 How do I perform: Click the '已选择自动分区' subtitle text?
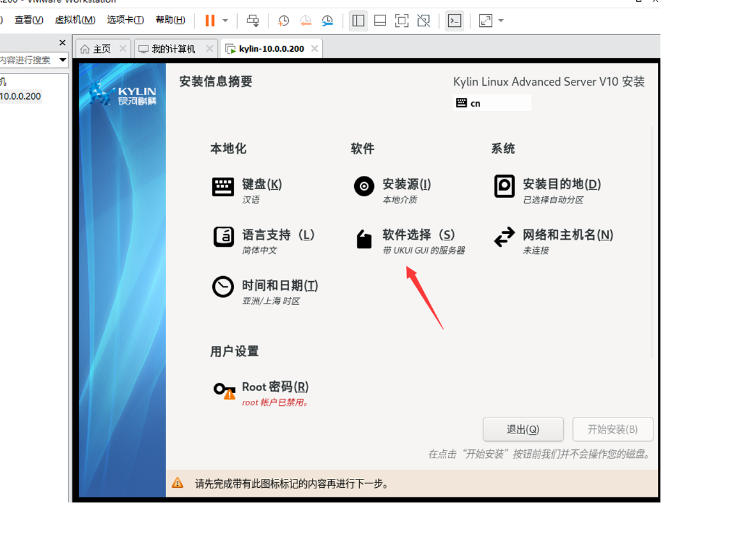coord(553,200)
